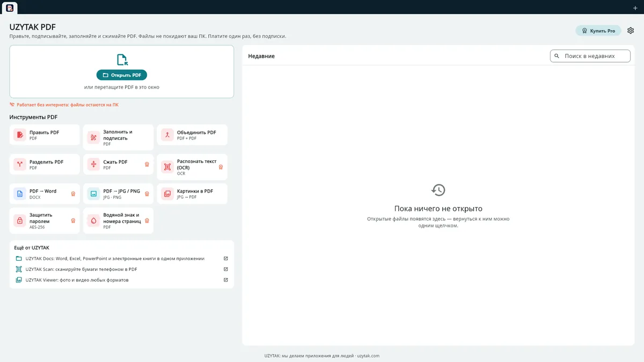Screen dimensions: 644x362
Task: Click the 'Пока ничего не открыто' message
Action: [438, 209]
